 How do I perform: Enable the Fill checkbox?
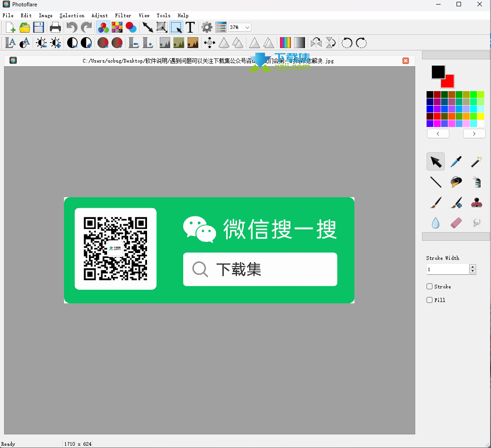430,300
